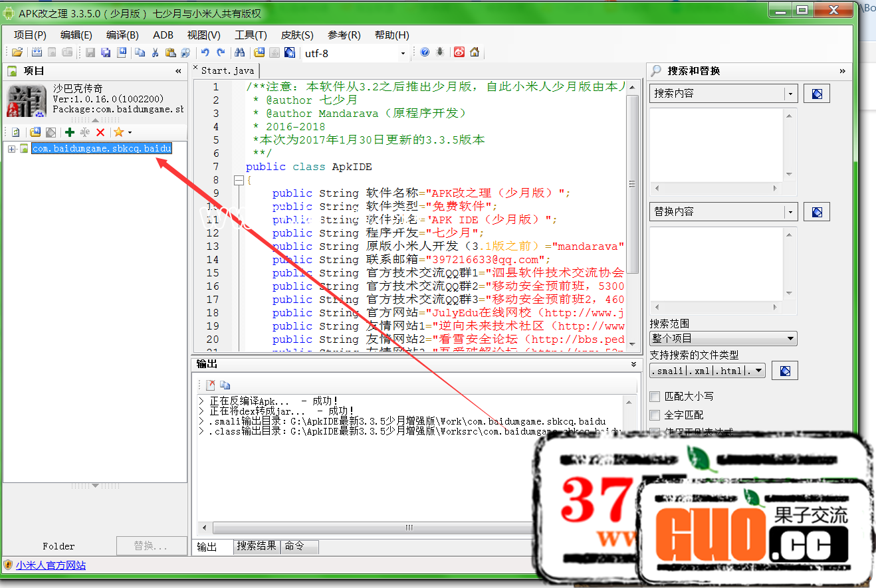Screen dimensions: 876x588
Task: Click the Weibo icon in the toolbar
Action: pyautogui.click(x=459, y=53)
